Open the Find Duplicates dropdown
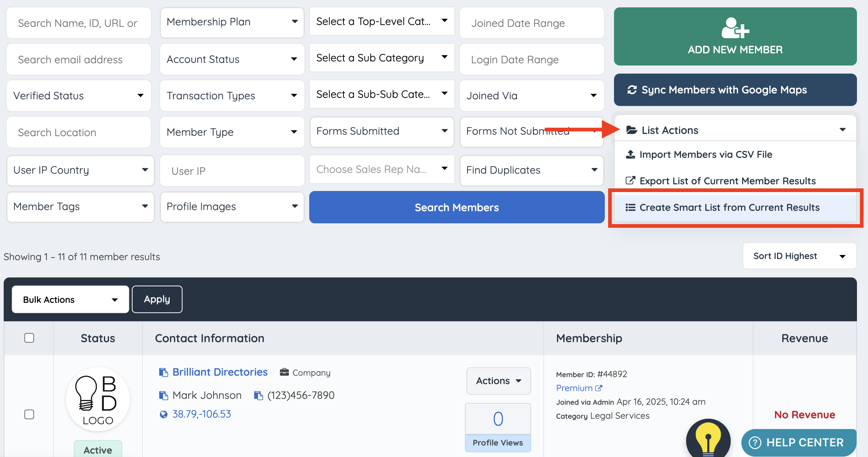Screen dimensions: 868x457 531,170
